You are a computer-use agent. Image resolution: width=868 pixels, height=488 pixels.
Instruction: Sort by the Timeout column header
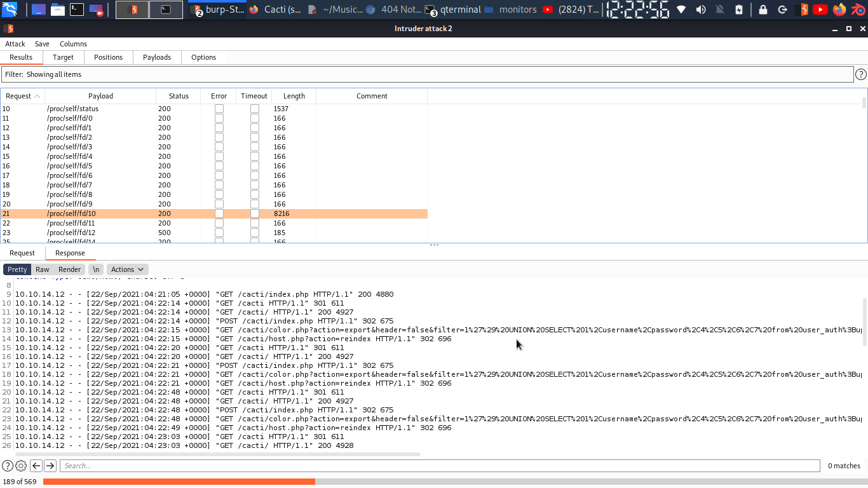pyautogui.click(x=254, y=96)
